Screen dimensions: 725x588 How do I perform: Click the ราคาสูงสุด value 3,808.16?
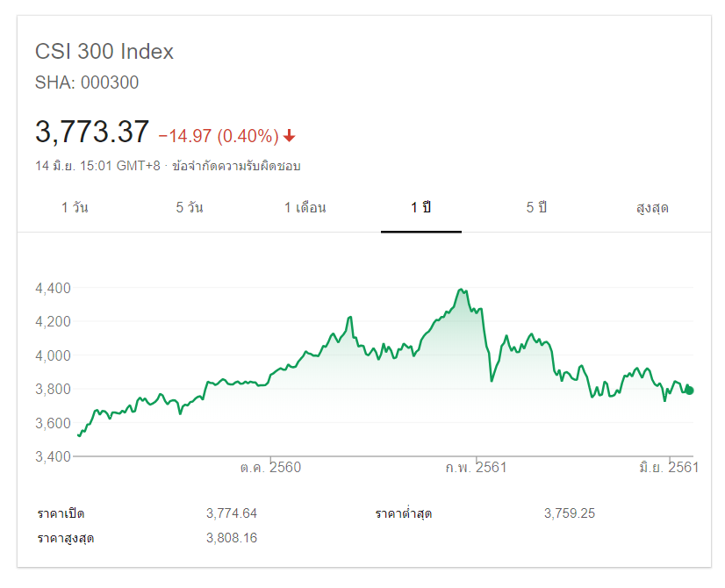coord(232,537)
